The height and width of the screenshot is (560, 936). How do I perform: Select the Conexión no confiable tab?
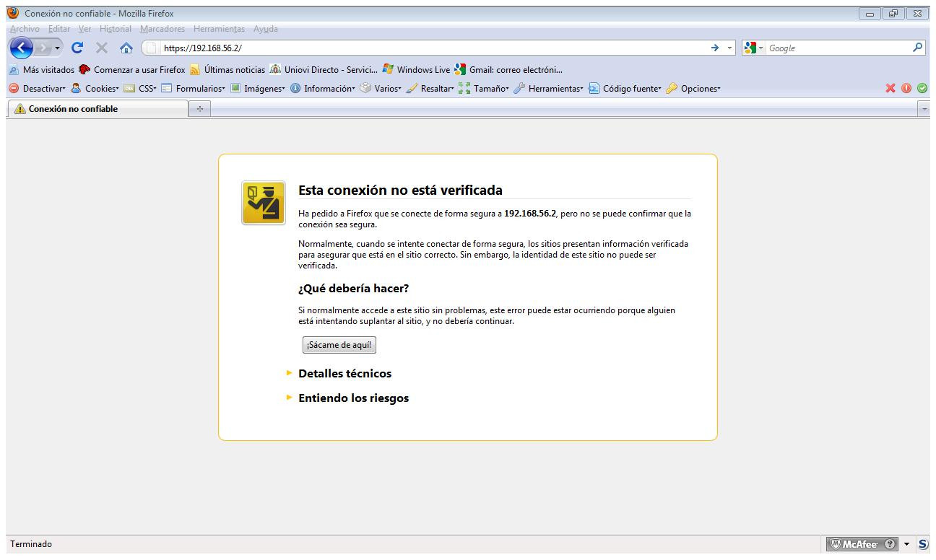(x=97, y=109)
